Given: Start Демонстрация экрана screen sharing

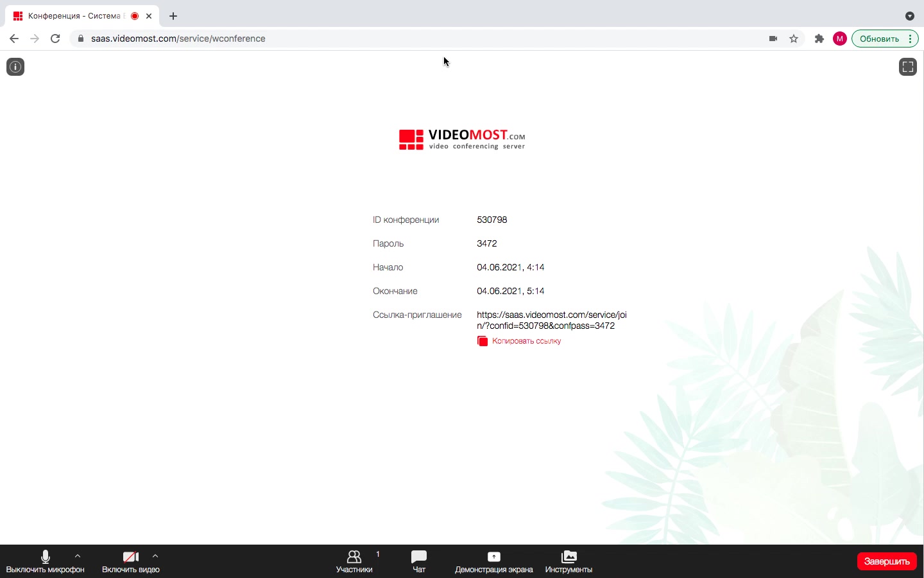Looking at the screenshot, I should pyautogui.click(x=494, y=561).
